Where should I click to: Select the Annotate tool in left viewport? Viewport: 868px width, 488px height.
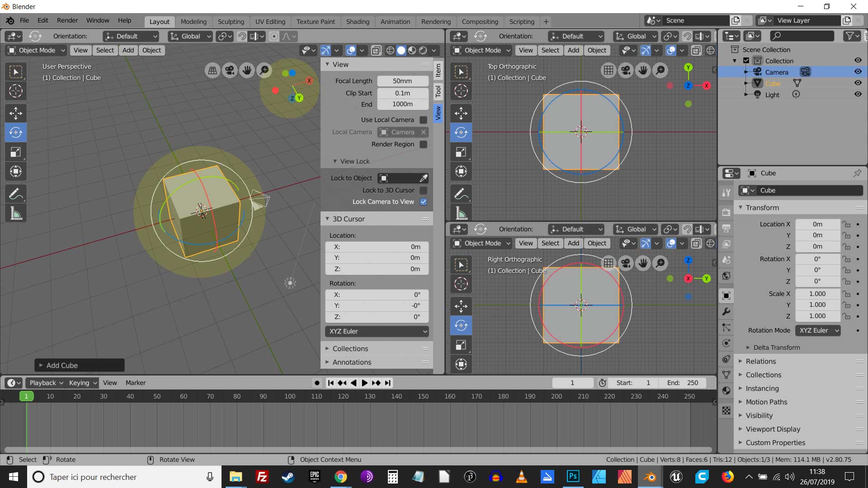16,194
